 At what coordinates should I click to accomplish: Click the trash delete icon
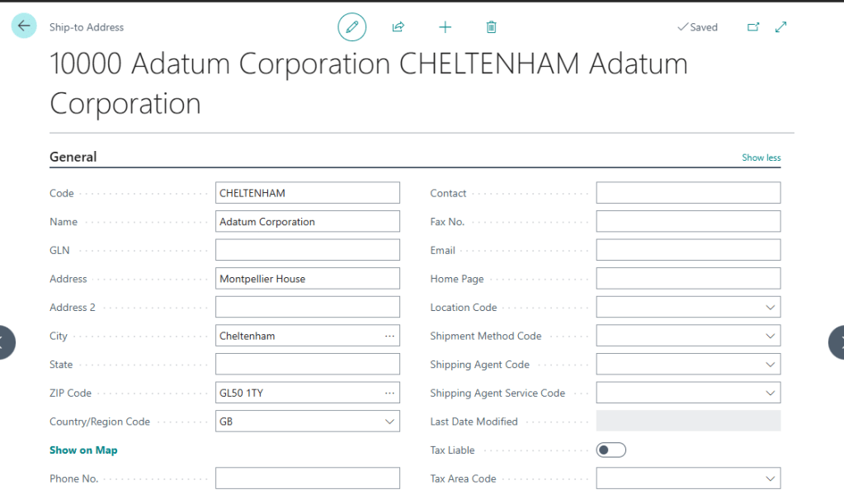coord(492,27)
